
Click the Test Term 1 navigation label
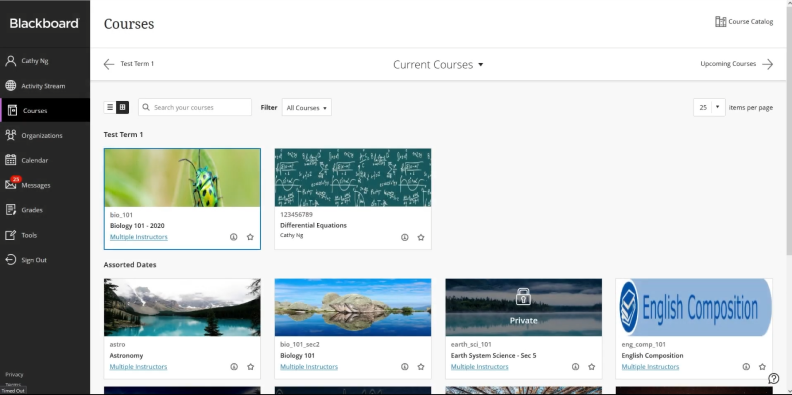coord(137,64)
